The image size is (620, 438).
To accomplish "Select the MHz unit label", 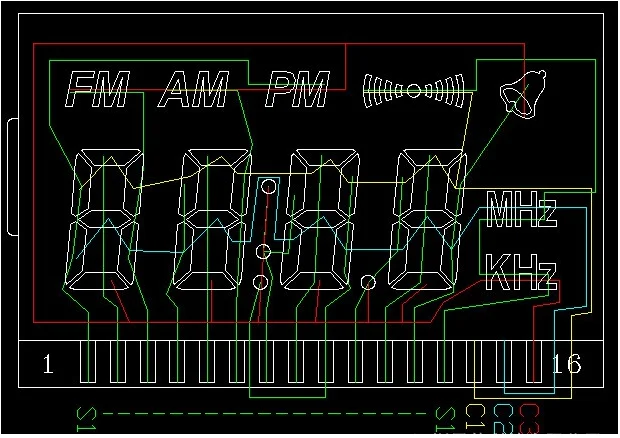I will 521,209.
